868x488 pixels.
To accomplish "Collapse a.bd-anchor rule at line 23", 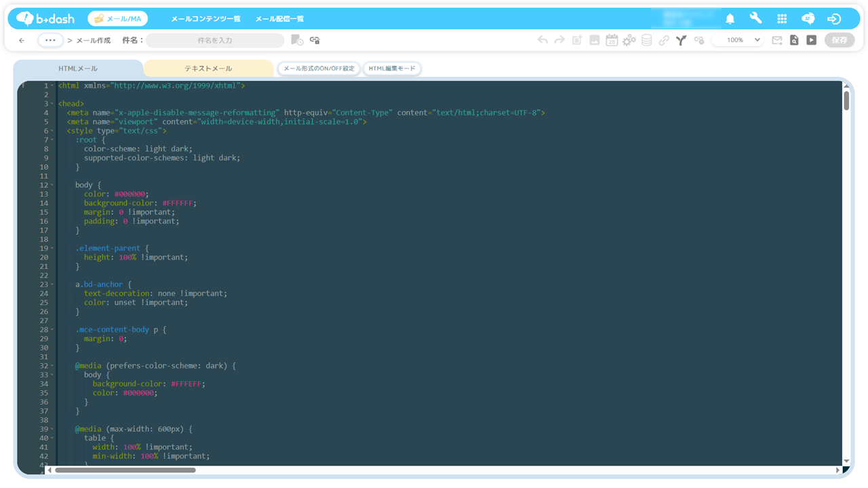I will tap(52, 285).
